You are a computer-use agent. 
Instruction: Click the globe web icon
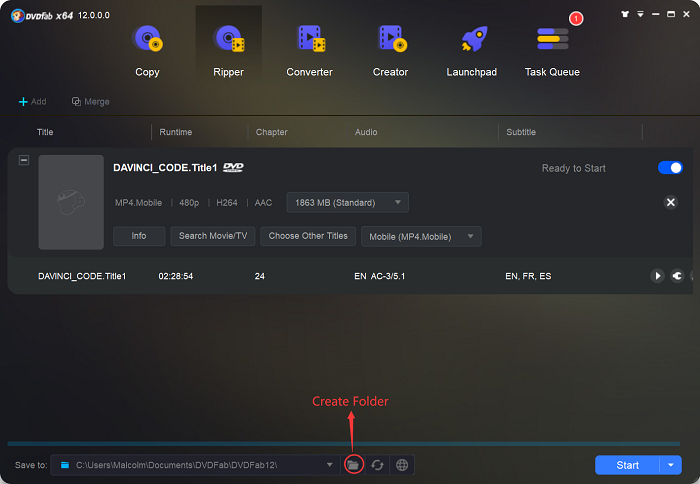point(402,465)
